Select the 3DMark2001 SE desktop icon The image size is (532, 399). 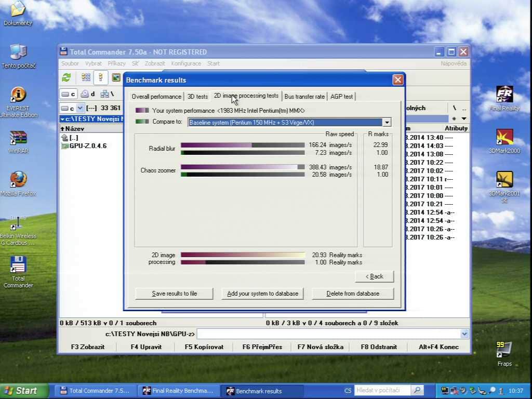tap(504, 187)
